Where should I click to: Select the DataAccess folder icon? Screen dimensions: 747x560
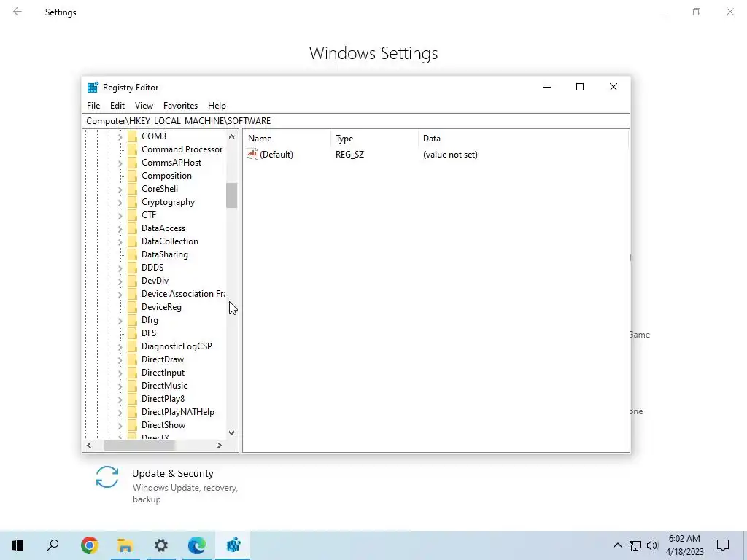[x=133, y=228]
